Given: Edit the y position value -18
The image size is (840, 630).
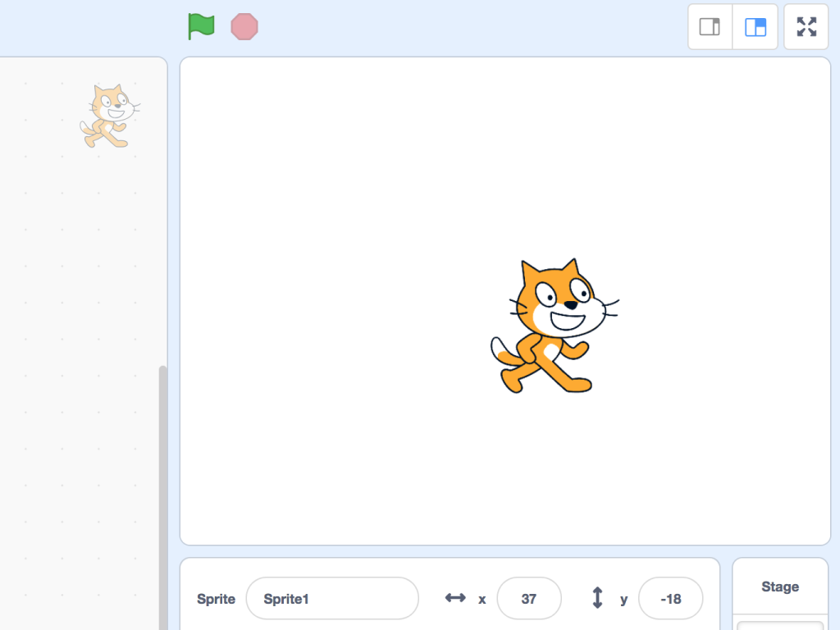Looking at the screenshot, I should (x=671, y=598).
